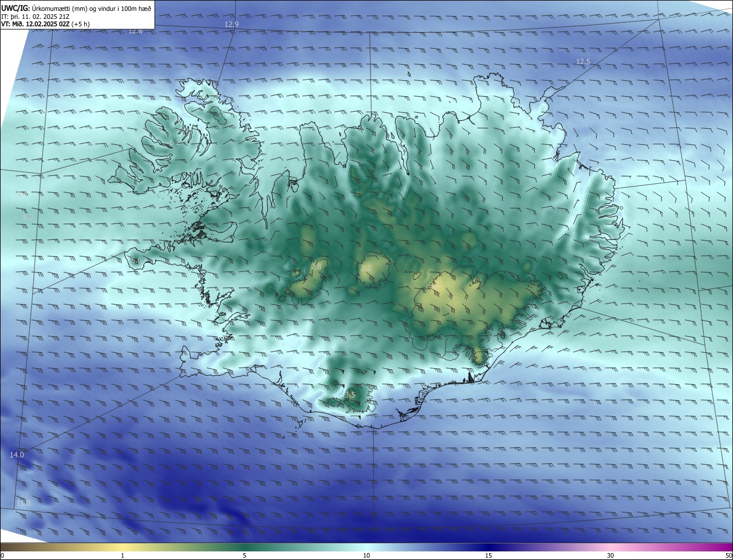Click the 'VT: Mið. 12.02.2025 02Z' valid time line

coord(45,24)
